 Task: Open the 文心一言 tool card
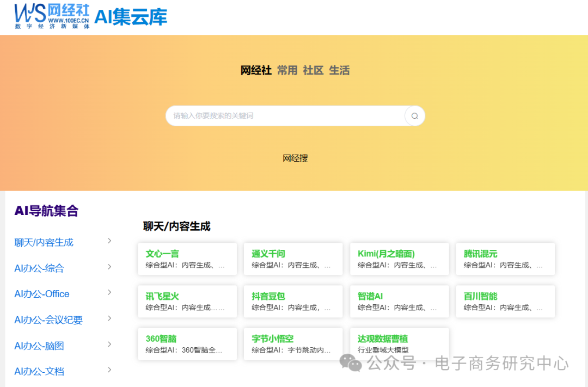tap(187, 259)
